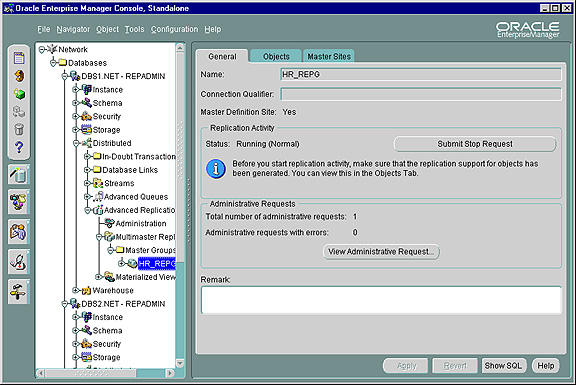Collapse the Network tree node
The width and height of the screenshot is (576, 385).
tap(42, 49)
